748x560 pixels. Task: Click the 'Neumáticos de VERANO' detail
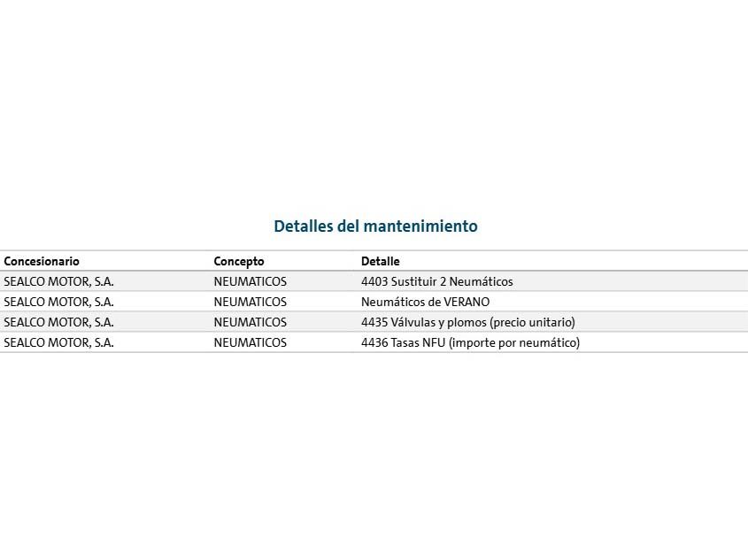pos(425,303)
